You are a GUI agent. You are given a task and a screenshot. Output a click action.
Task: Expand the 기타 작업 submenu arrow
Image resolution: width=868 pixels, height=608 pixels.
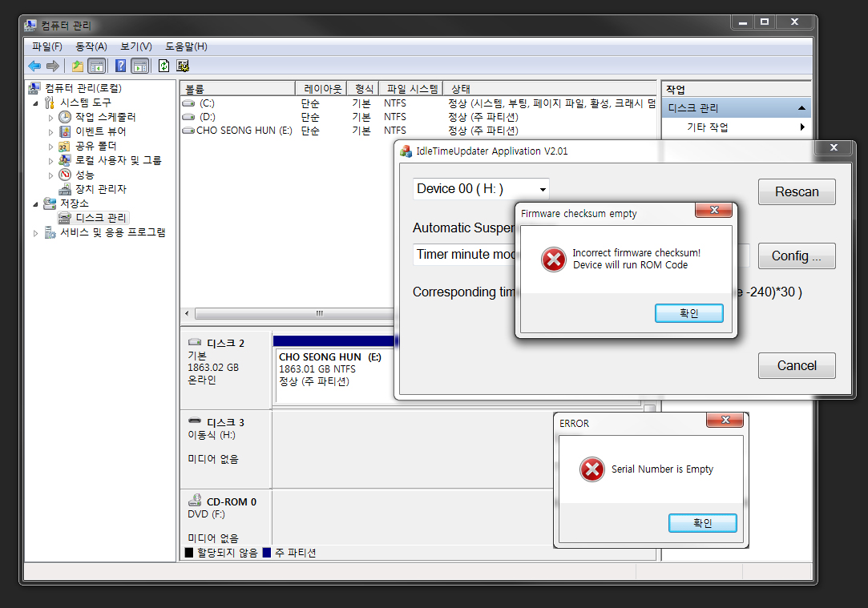tap(802, 127)
